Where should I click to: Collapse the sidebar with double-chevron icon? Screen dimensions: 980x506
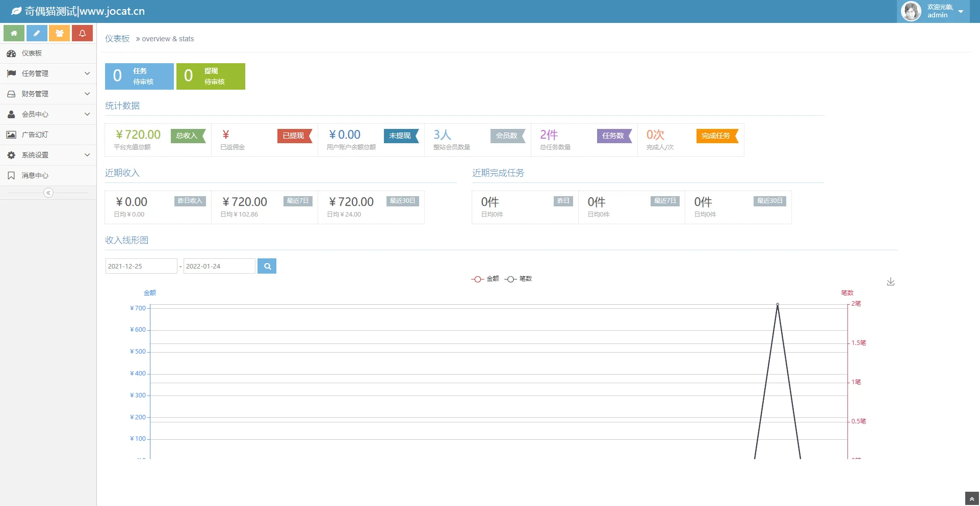tap(48, 193)
